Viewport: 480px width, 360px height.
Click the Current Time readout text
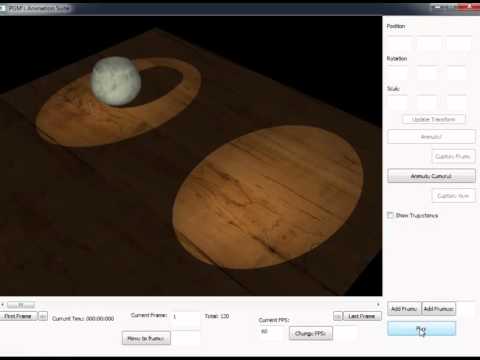click(83, 319)
